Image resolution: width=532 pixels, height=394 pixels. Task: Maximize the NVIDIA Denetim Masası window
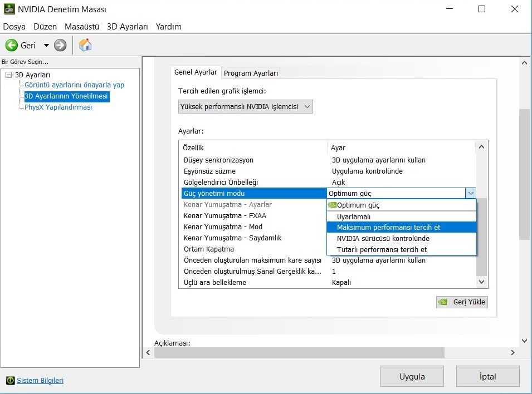click(482, 9)
